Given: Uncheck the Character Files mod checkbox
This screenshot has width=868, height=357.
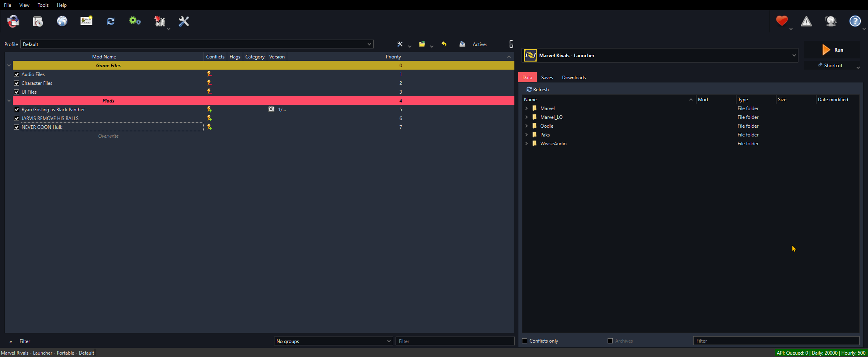Looking at the screenshot, I should click(x=17, y=83).
